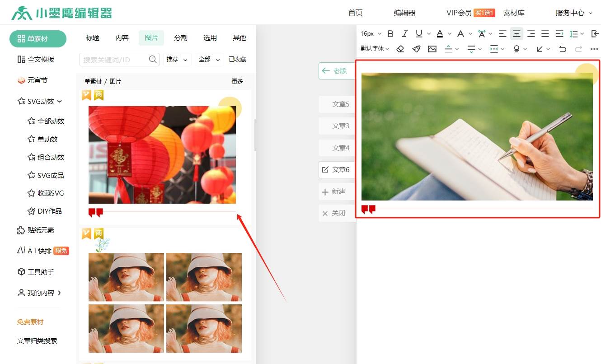Screen dimensions: 601x364
Task: Click the new article plus button
Action: [333, 191]
